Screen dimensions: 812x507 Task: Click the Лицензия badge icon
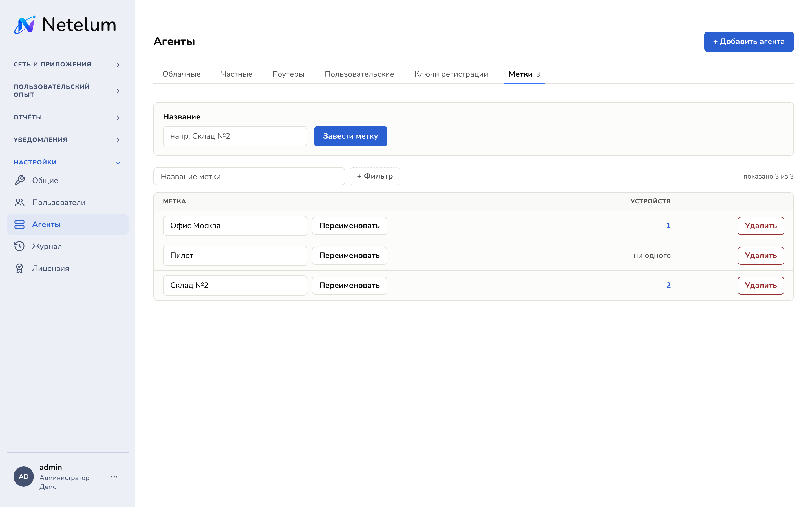19,268
